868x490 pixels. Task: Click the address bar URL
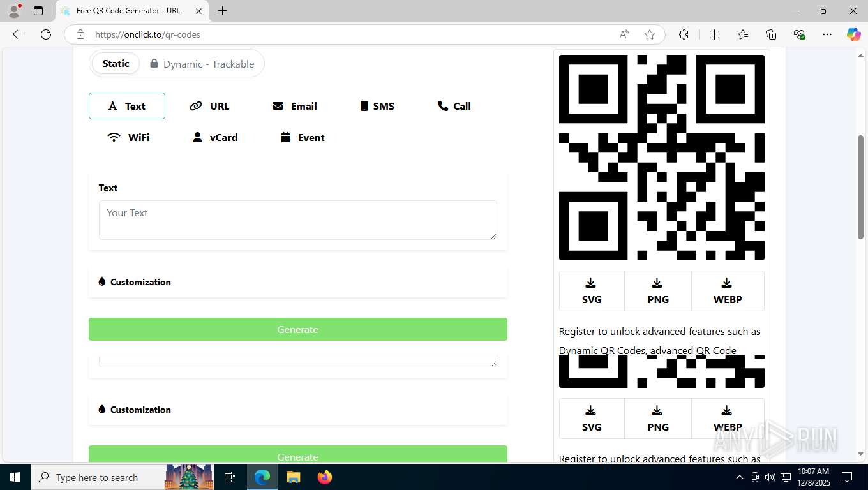tap(148, 34)
